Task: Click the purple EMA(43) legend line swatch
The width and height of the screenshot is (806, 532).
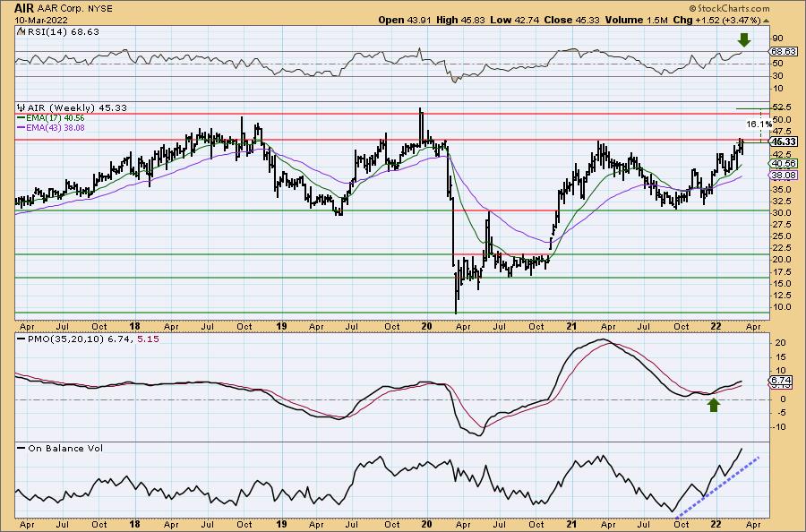Action: click(x=21, y=127)
